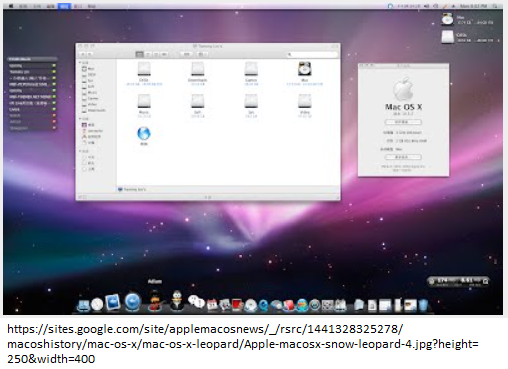508x369 pixels.
Task: Open the round blue arrow icon in the Dock
Action: [x=132, y=302]
